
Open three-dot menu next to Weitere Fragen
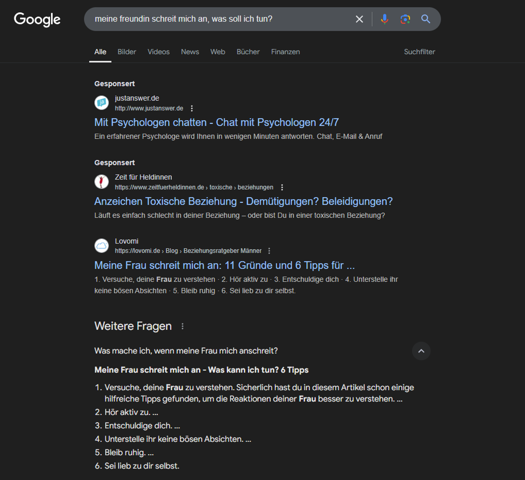click(x=182, y=326)
